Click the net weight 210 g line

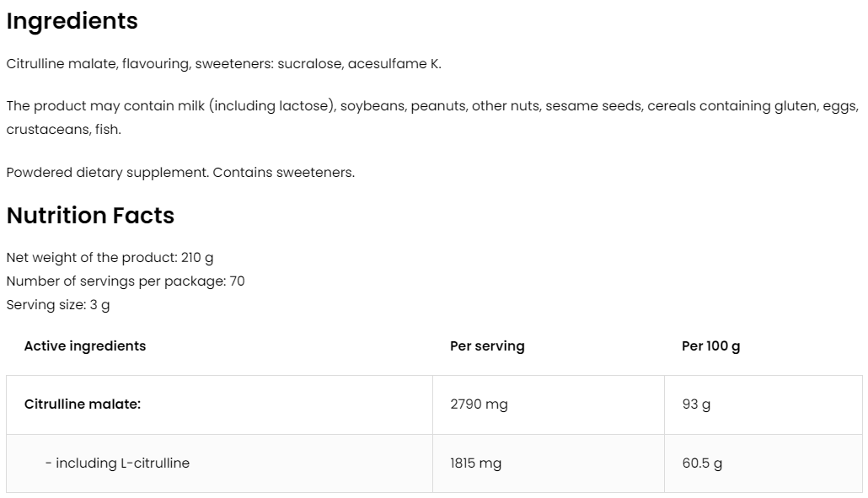pos(110,258)
